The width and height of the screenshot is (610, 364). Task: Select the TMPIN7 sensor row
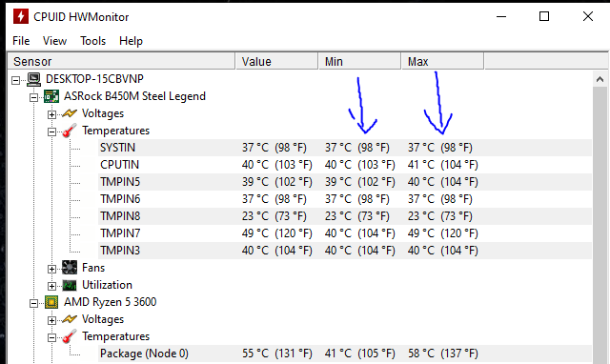click(345, 233)
